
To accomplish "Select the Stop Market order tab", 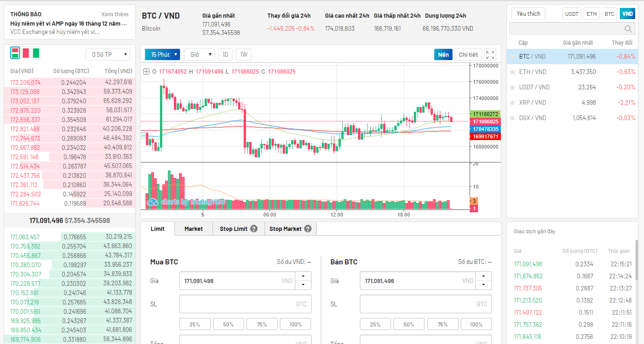I will [x=291, y=229].
